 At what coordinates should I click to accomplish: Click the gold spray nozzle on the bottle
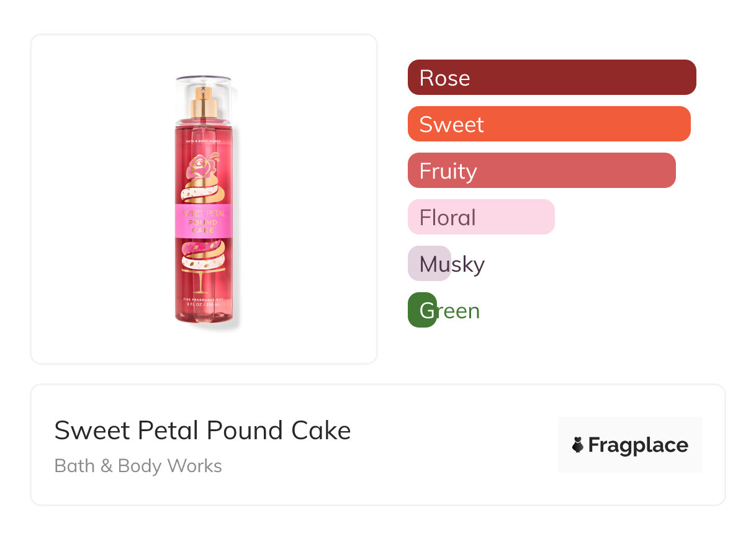click(x=204, y=102)
